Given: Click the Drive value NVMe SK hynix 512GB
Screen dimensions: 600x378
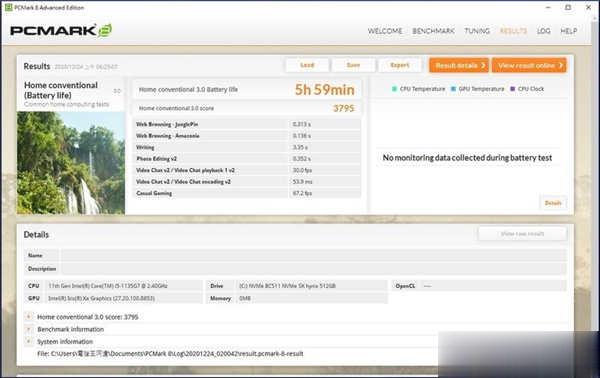Looking at the screenshot, I should coord(311,286).
